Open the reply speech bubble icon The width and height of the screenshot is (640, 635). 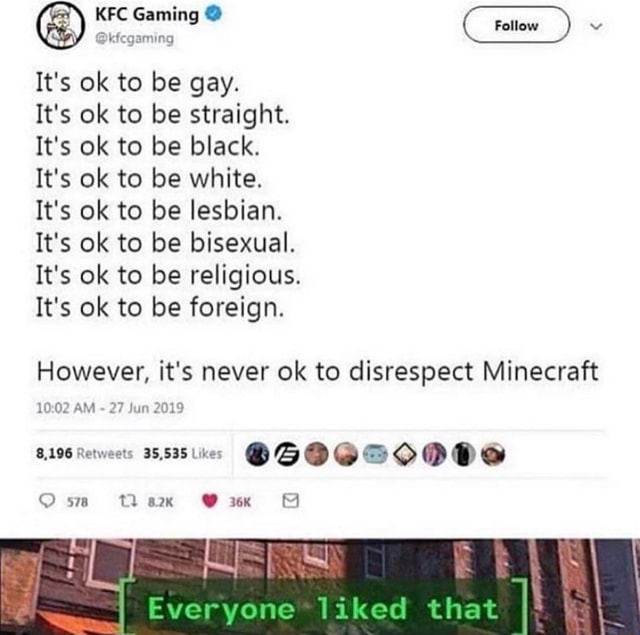click(x=47, y=501)
